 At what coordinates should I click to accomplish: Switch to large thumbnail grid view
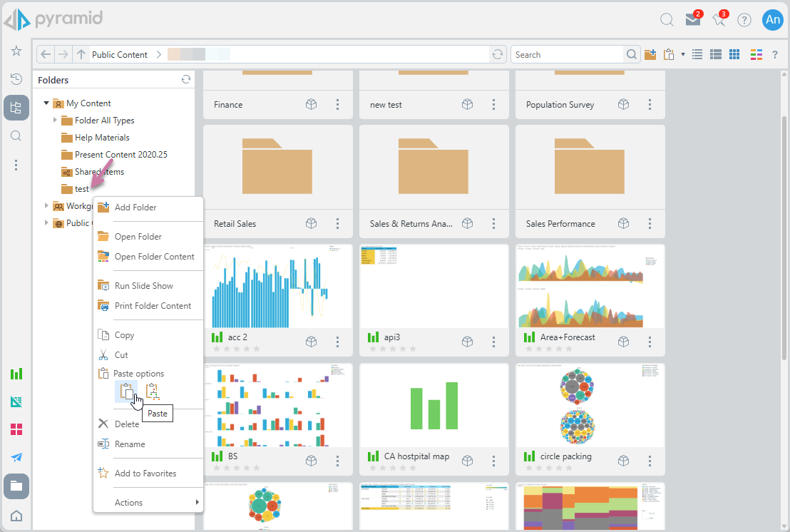coord(734,55)
